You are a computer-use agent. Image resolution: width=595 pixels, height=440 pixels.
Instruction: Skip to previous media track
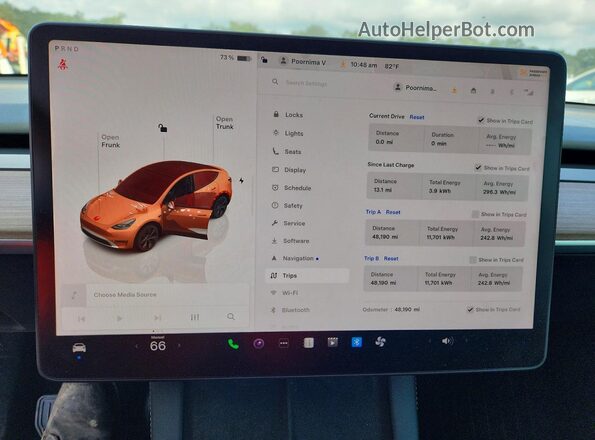(x=81, y=319)
